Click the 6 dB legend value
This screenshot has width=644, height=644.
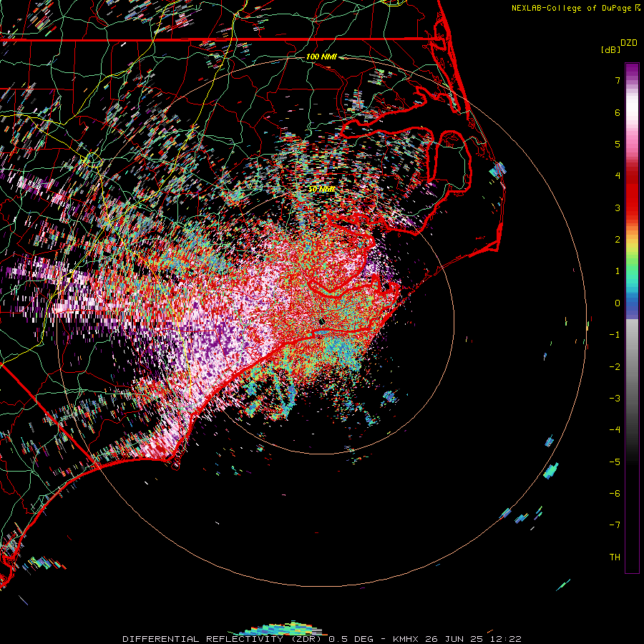(618, 112)
